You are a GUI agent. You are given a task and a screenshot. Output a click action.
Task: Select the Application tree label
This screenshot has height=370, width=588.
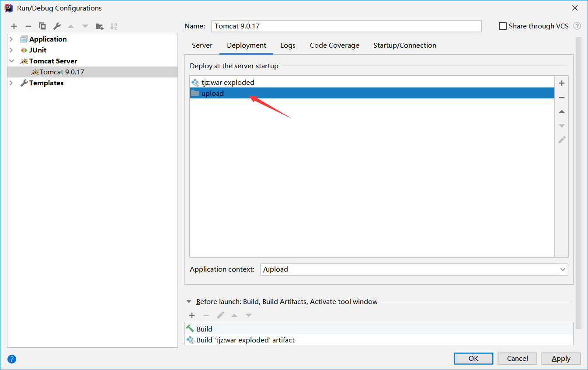coord(48,39)
